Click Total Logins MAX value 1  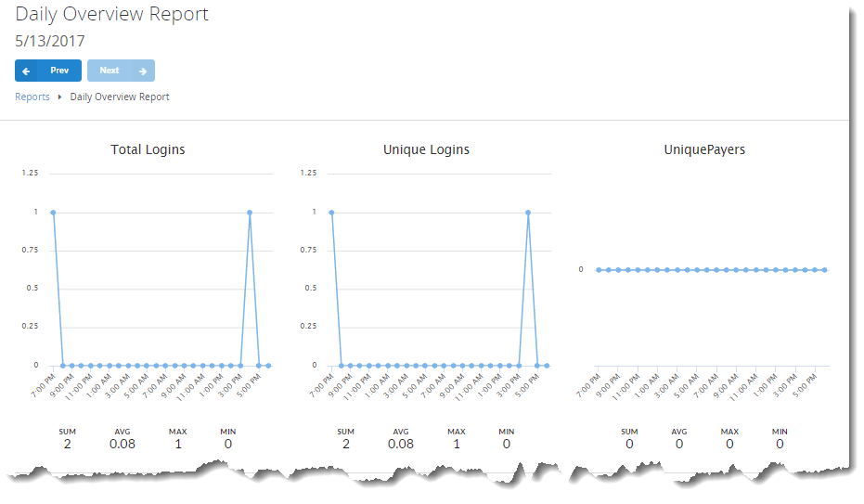pos(178,444)
